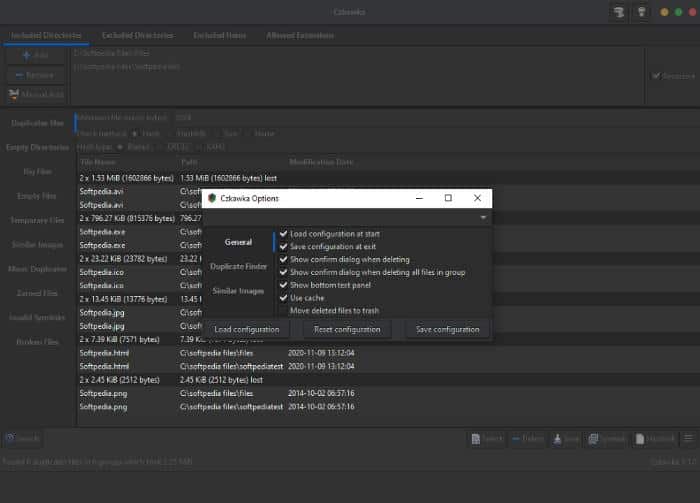Open the Duplicate Finder options tab

(238, 266)
